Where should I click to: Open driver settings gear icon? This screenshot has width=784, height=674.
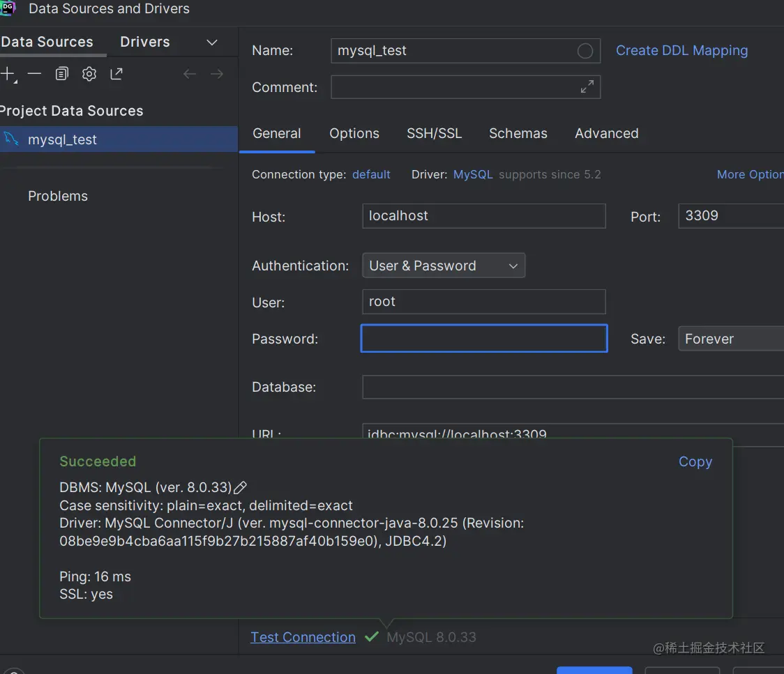coord(89,74)
